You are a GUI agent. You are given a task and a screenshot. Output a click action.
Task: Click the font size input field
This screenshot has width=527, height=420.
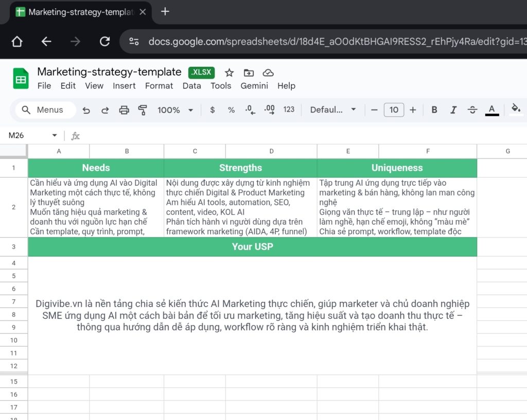pyautogui.click(x=394, y=109)
